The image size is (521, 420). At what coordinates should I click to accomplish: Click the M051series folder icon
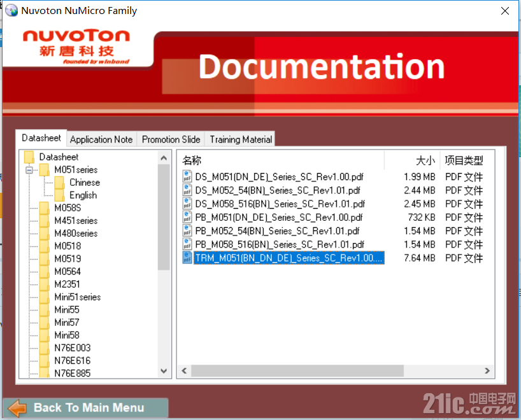point(44,170)
